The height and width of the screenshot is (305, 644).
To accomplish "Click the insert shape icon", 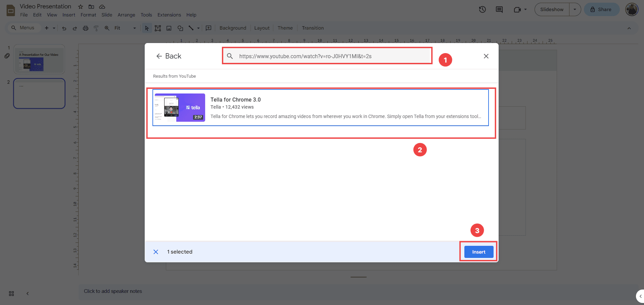I will [x=180, y=28].
